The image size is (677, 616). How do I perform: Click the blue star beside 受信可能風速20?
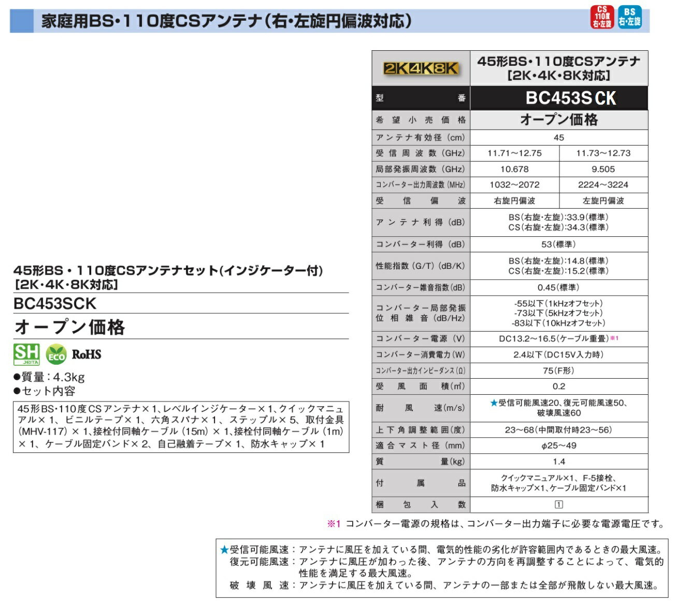coord(494,403)
